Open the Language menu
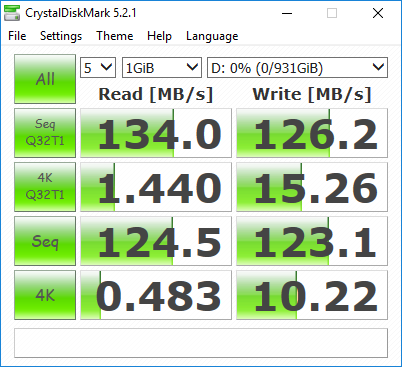The image size is (402, 367). [x=212, y=36]
